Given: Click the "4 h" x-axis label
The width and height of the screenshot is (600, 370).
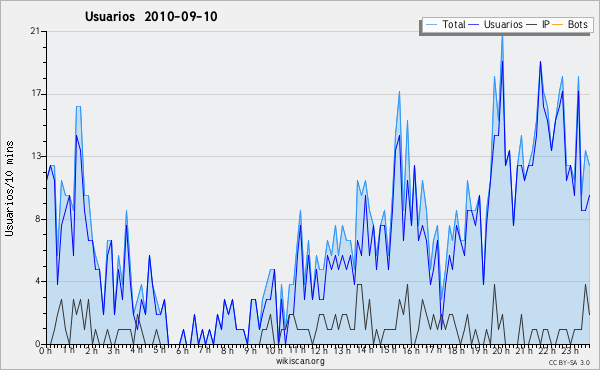Looking at the screenshot, I should [x=137, y=351].
